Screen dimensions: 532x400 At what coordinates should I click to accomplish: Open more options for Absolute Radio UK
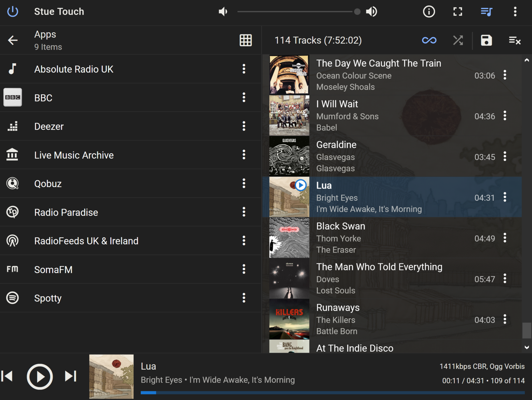click(x=244, y=69)
